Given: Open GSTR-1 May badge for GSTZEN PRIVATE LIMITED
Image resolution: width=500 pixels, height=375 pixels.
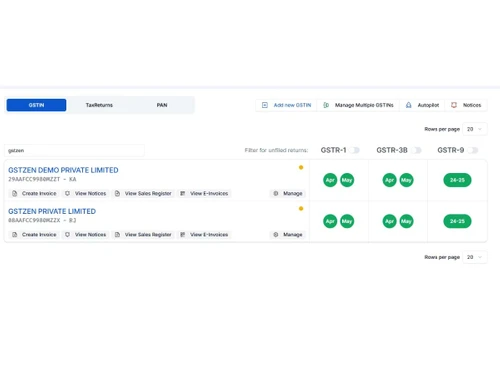Looking at the screenshot, I should (x=347, y=221).
